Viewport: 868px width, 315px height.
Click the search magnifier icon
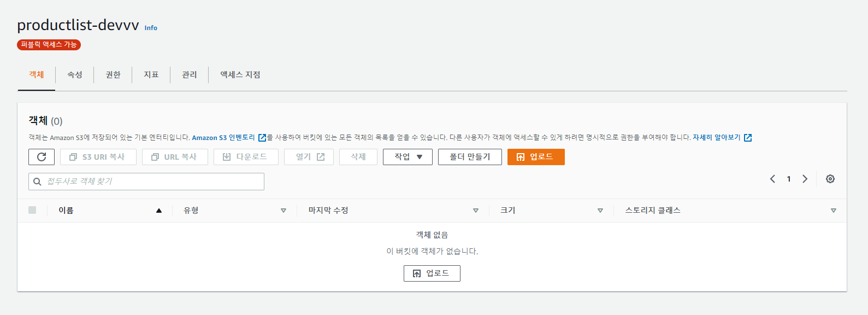(37, 182)
